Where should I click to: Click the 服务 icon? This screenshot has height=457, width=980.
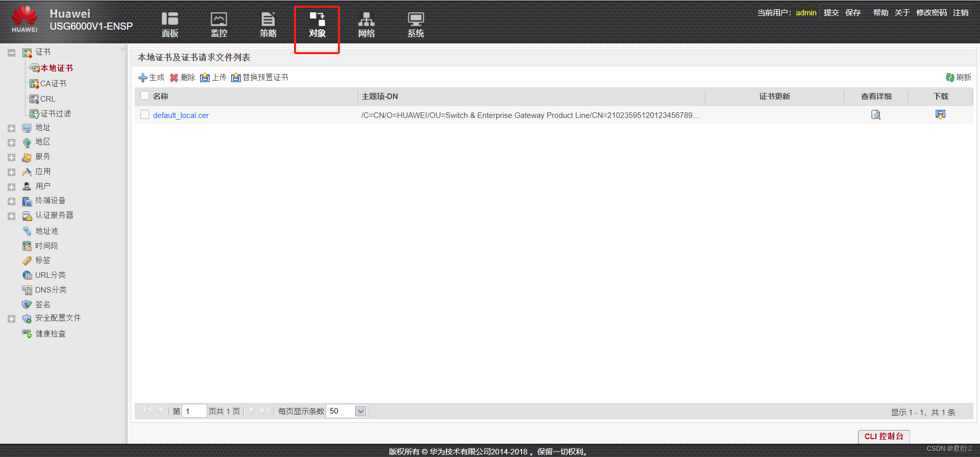27,157
